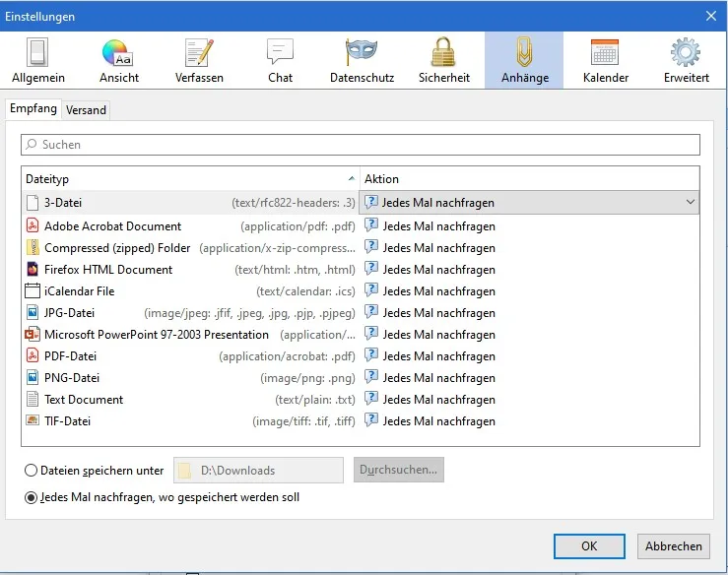Sort by the Aktion column header
728x575 pixels.
pyautogui.click(x=529, y=178)
